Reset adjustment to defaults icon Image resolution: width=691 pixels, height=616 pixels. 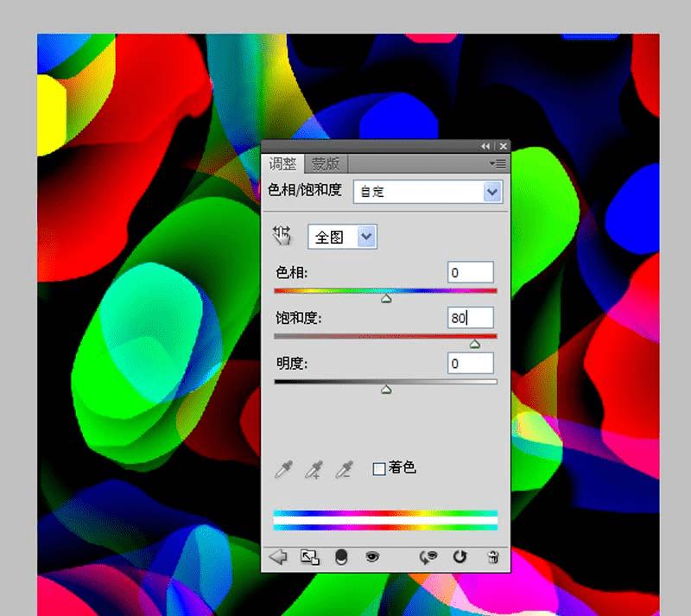(x=460, y=557)
